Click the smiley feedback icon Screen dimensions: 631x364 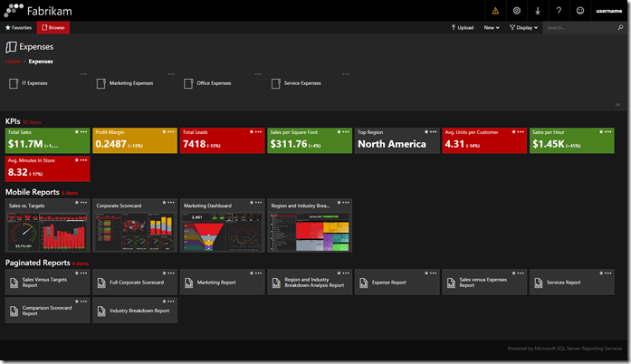pos(580,11)
